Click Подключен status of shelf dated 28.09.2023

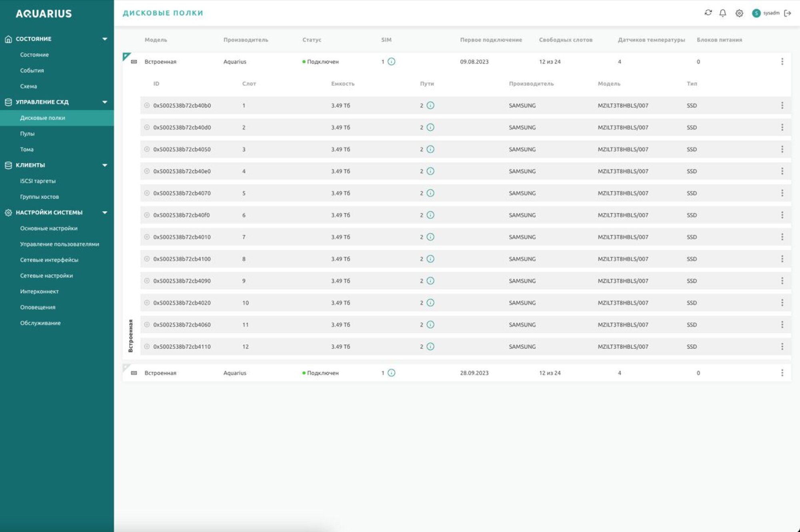point(321,373)
